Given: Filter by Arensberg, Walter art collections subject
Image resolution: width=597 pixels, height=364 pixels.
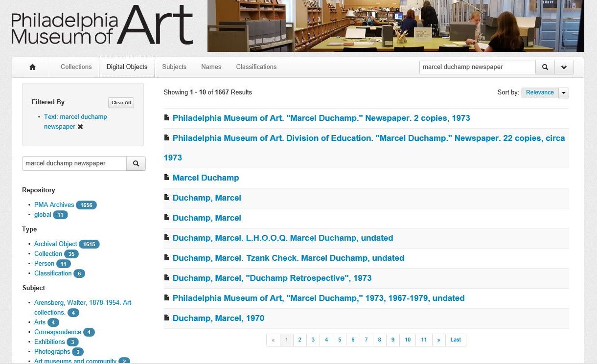Looking at the screenshot, I should pos(83,308).
